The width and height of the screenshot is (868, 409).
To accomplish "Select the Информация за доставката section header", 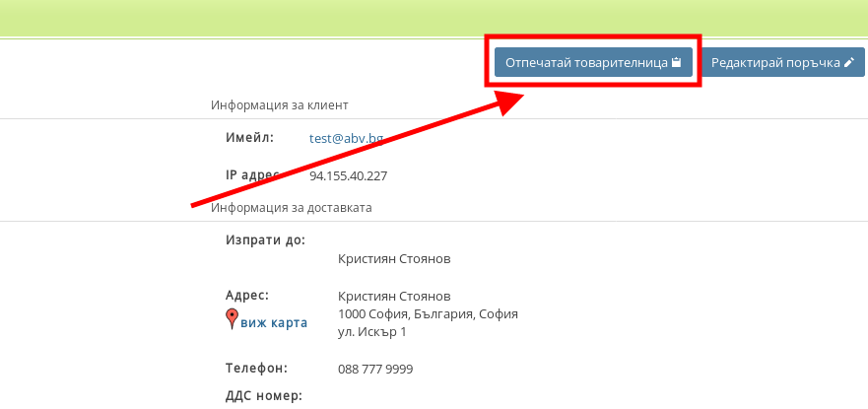I will point(291,207).
